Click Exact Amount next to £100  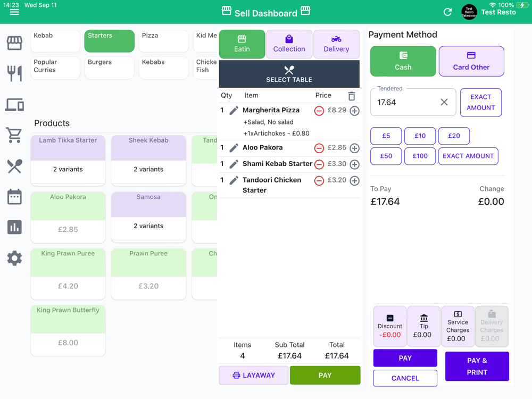pos(468,156)
